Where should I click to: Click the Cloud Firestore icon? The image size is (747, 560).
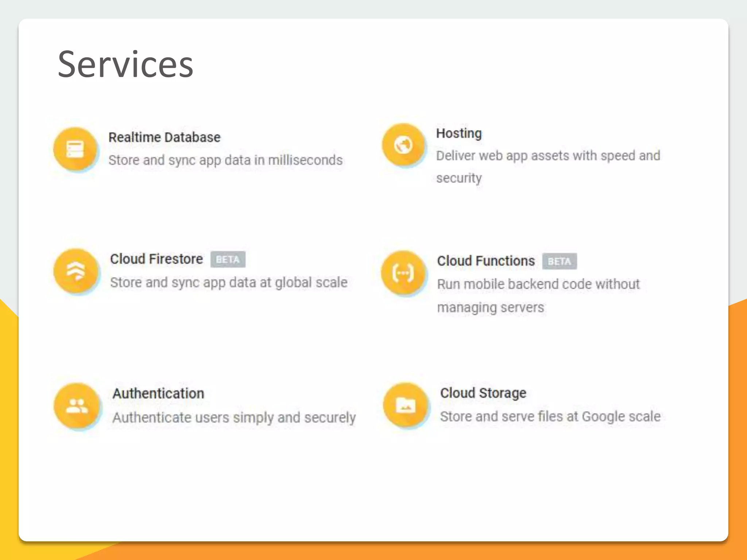[76, 271]
